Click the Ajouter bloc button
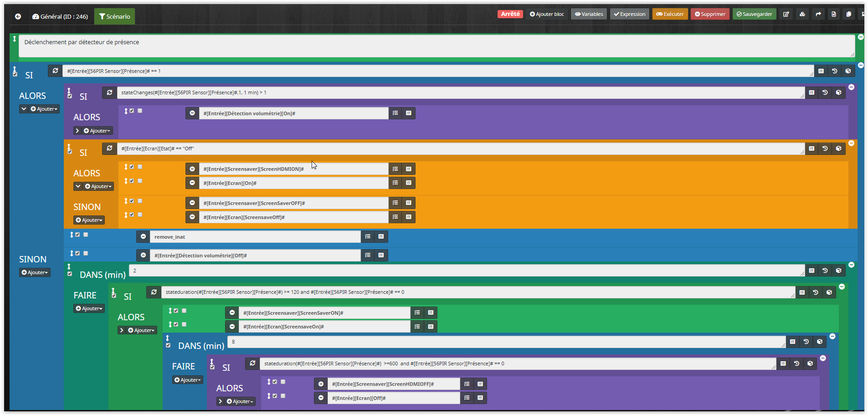Viewport: 868px width, 415px height. [x=547, y=14]
